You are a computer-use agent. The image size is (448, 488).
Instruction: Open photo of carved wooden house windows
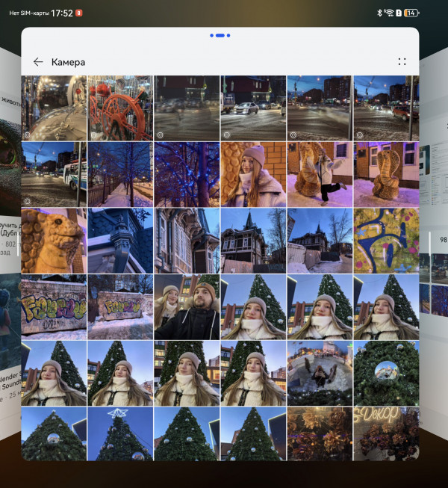tap(187, 241)
